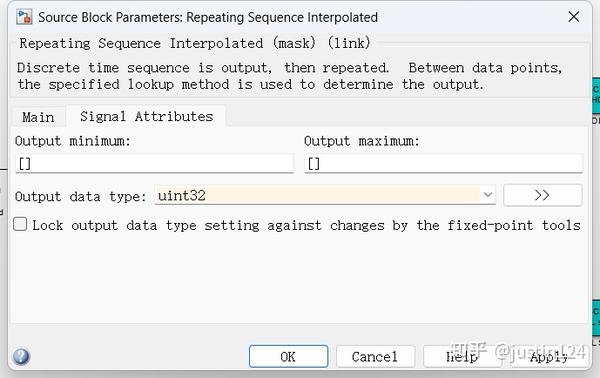Enable Lock output data type setting checkbox

(x=20, y=224)
